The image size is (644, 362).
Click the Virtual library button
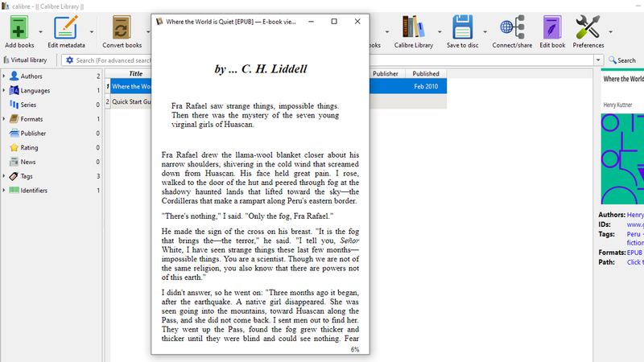pyautogui.click(x=24, y=60)
